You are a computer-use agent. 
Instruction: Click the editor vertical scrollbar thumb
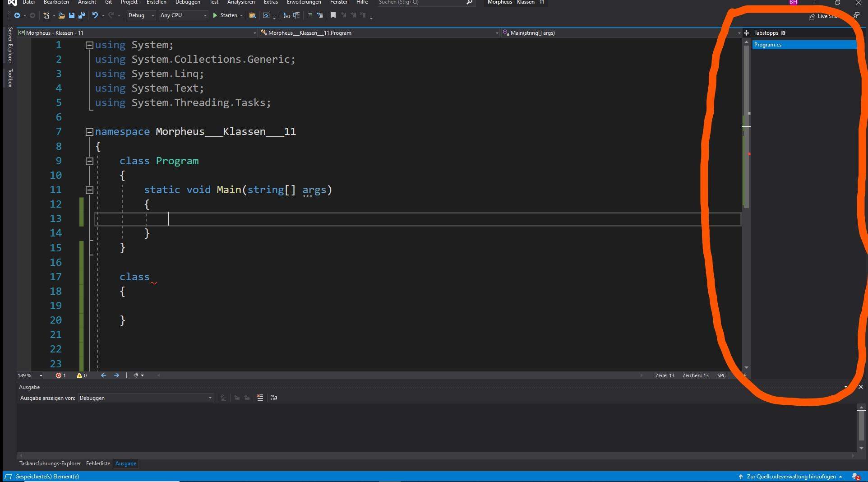pos(746,126)
